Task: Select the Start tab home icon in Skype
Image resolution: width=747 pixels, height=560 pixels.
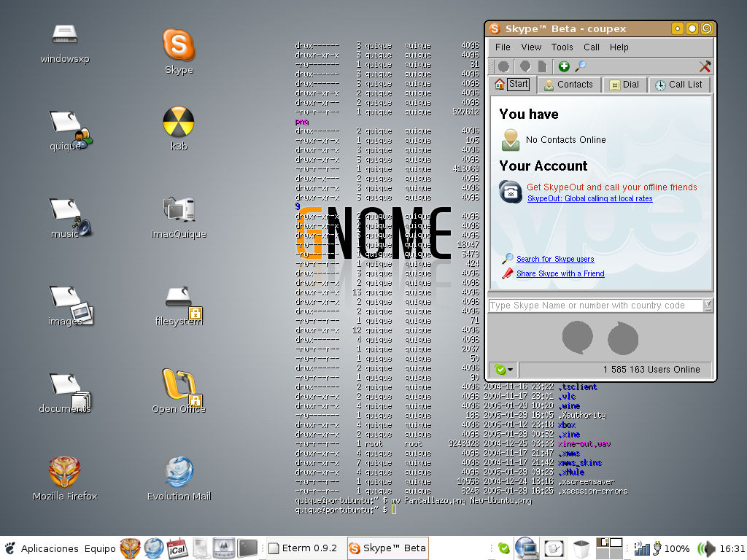Action: (x=500, y=84)
